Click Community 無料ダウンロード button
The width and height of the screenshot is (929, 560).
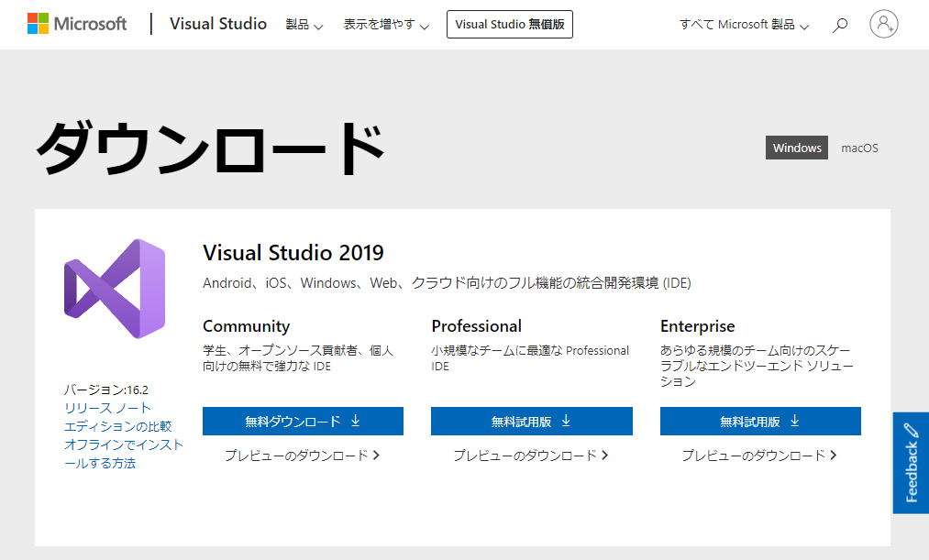[303, 421]
